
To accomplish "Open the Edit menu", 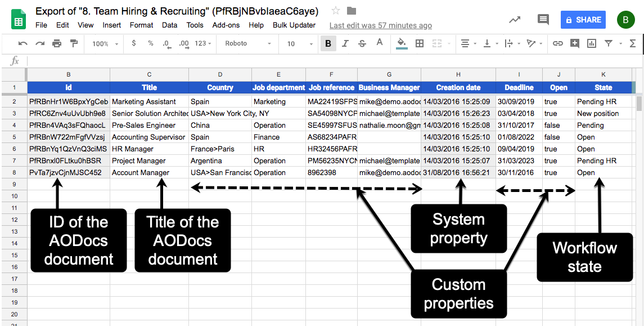I will (62, 25).
